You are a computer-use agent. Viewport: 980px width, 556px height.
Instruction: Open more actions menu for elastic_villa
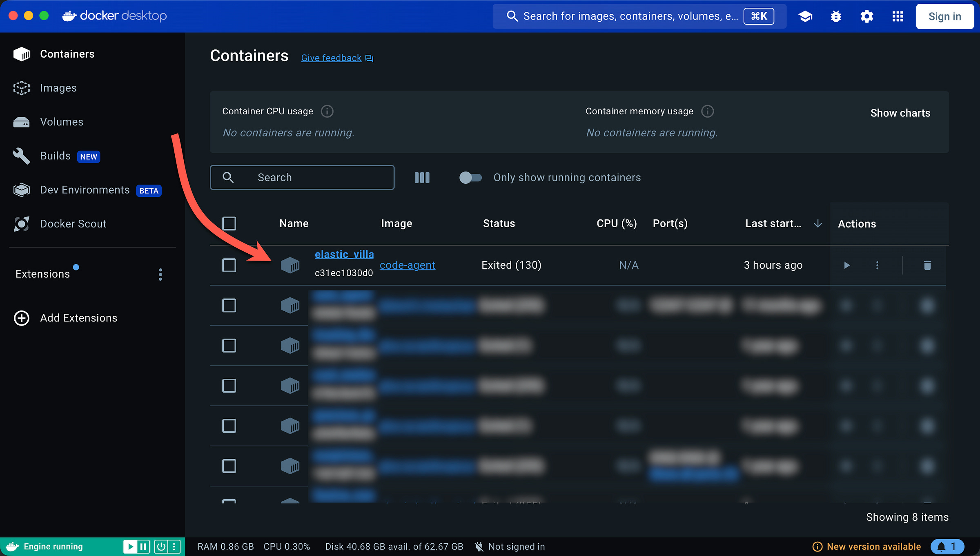pyautogui.click(x=877, y=265)
